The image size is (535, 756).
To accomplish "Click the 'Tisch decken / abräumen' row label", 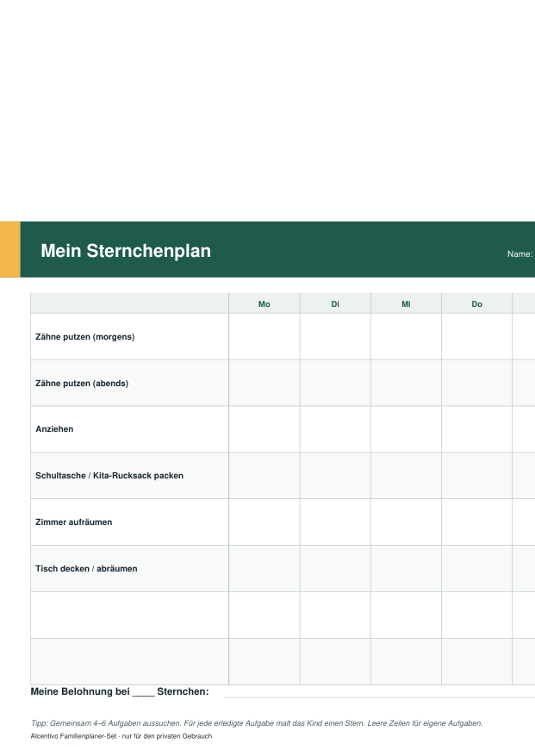I will (86, 568).
